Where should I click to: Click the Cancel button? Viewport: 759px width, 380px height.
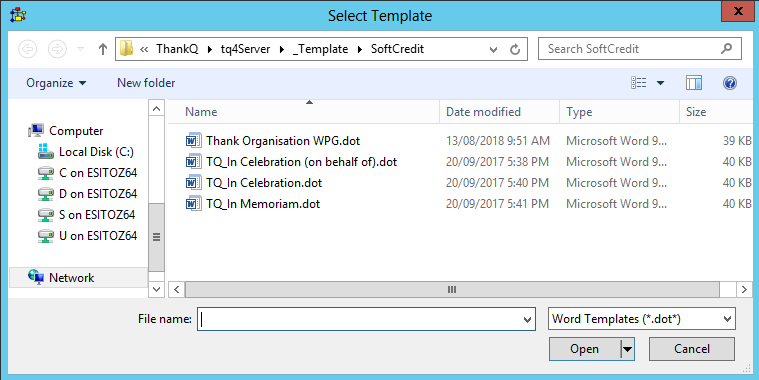(x=692, y=349)
